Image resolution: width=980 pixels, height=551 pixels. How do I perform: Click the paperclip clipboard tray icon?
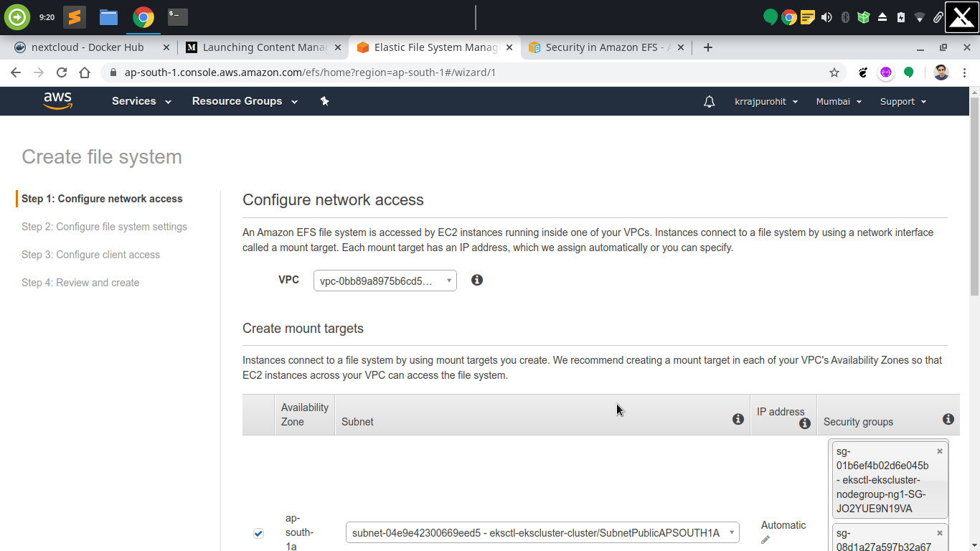(938, 17)
